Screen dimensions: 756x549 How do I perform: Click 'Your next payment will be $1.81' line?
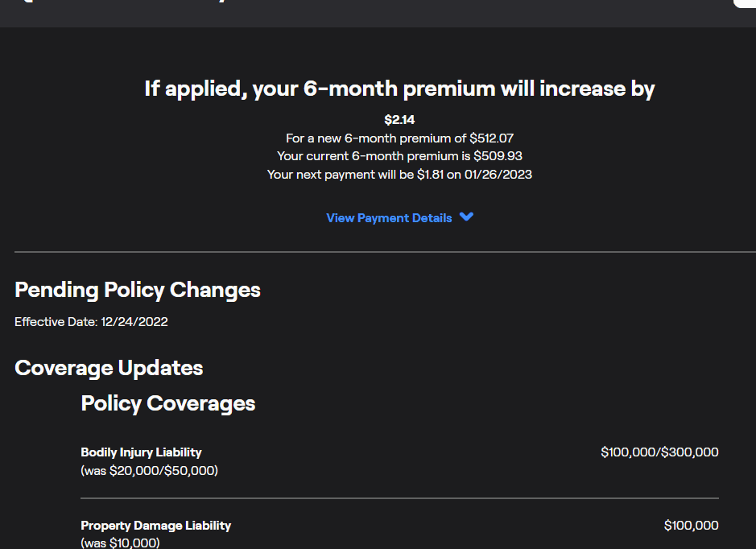tap(399, 175)
